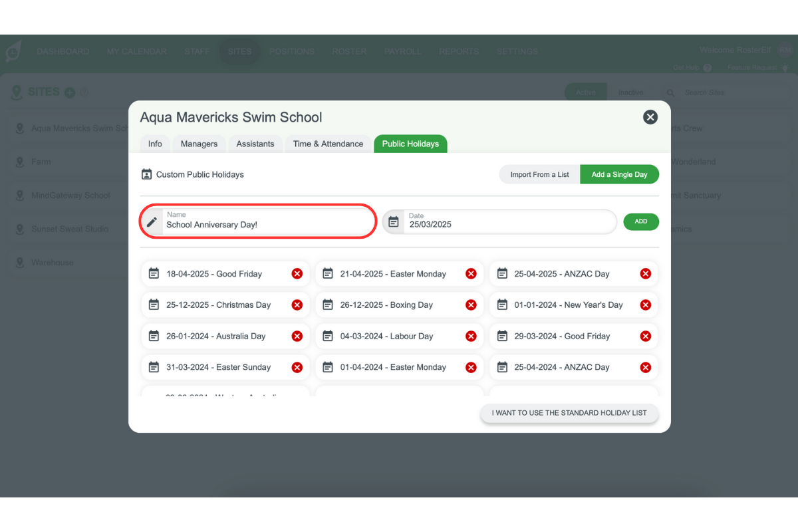
Task: Click the calendar icon beside ANZAC Day 2025
Action: [x=502, y=273]
